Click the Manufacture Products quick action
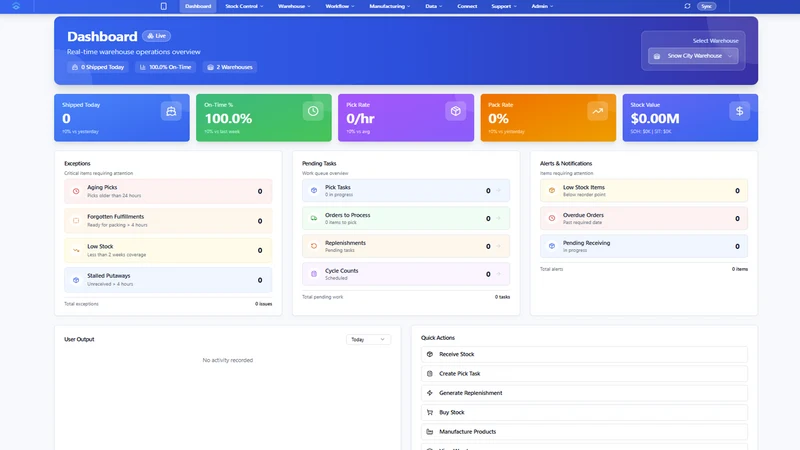This screenshot has width=800, height=450. pos(584,432)
